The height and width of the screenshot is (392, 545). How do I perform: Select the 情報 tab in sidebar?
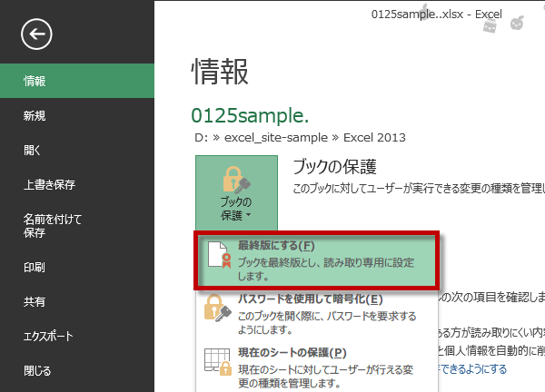77,81
